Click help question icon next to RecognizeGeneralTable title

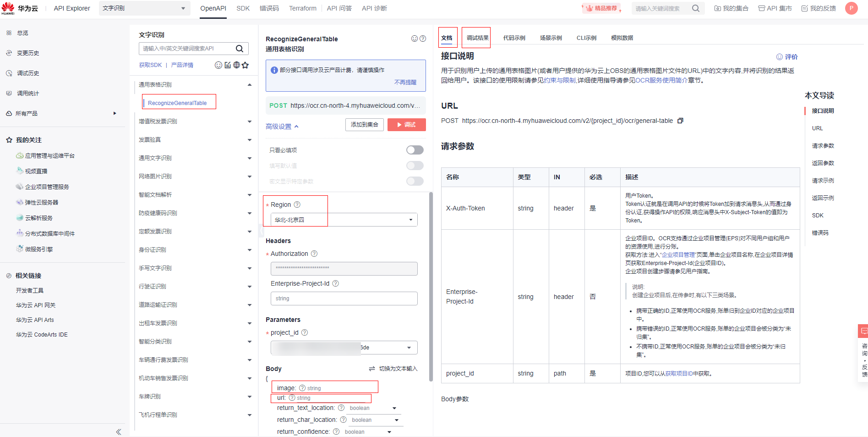coord(423,39)
